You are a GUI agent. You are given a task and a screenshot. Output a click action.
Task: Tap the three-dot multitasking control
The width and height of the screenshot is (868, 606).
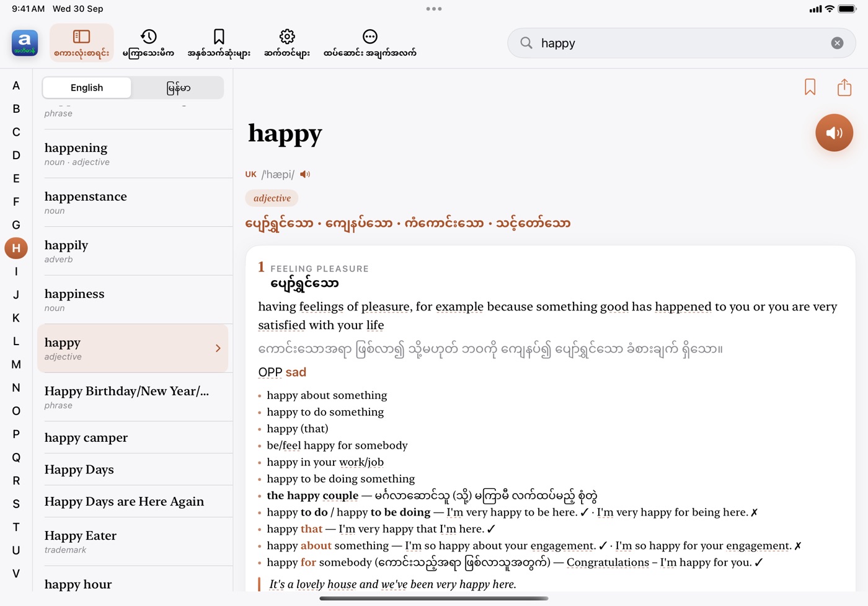[x=434, y=9]
